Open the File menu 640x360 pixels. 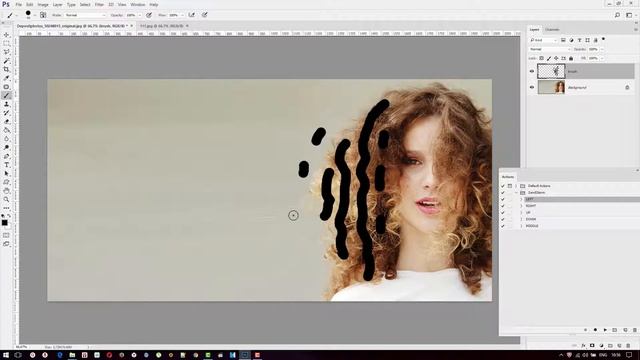point(18,4)
